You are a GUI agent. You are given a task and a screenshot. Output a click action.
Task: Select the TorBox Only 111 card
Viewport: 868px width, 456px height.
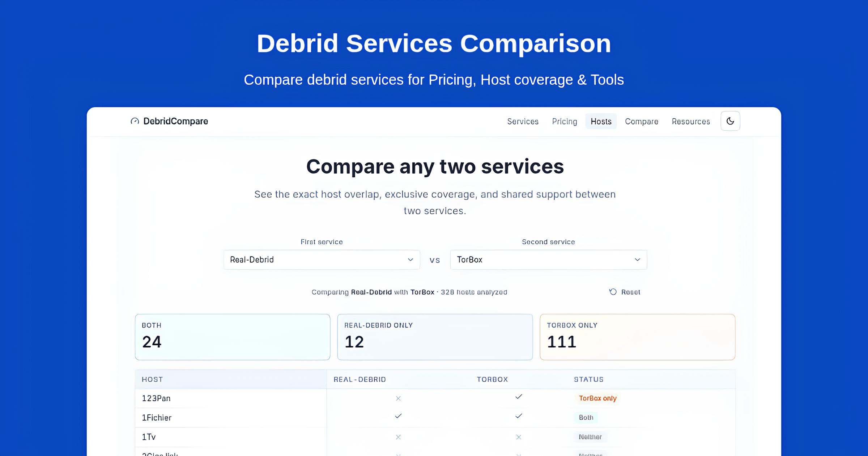(637, 337)
